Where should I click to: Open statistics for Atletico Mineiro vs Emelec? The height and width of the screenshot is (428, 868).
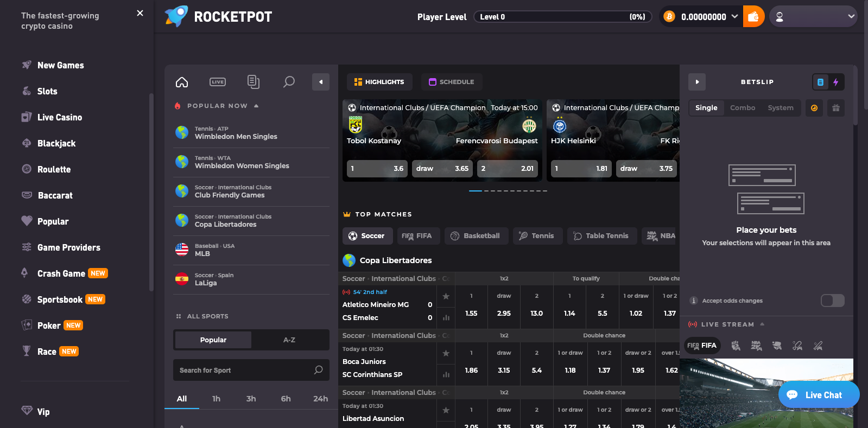pos(446,318)
